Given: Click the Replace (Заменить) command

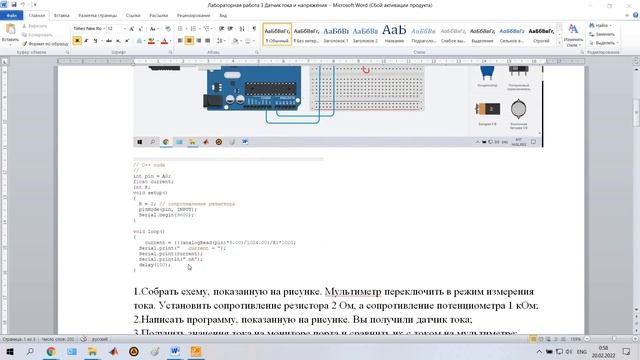Looking at the screenshot, I should (x=602, y=34).
